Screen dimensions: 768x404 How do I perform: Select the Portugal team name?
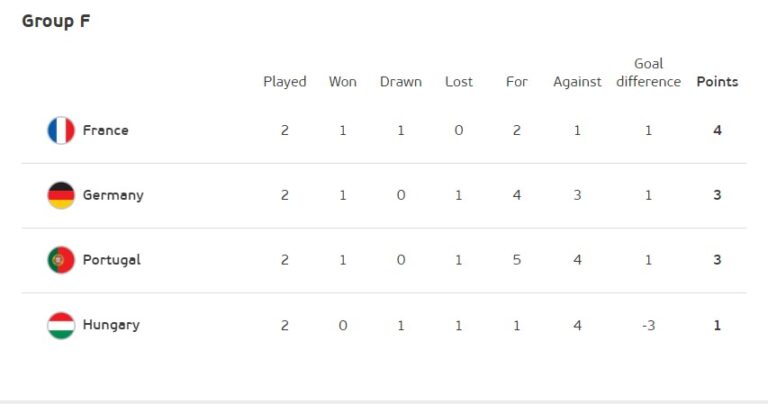112,260
